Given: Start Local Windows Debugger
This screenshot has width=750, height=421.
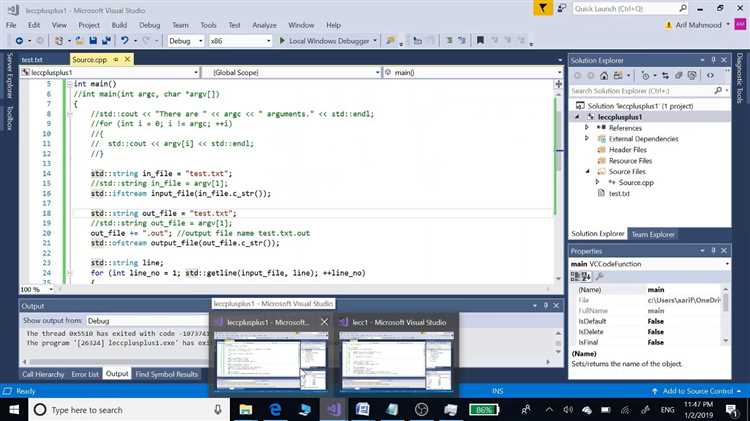Looking at the screenshot, I should point(325,41).
